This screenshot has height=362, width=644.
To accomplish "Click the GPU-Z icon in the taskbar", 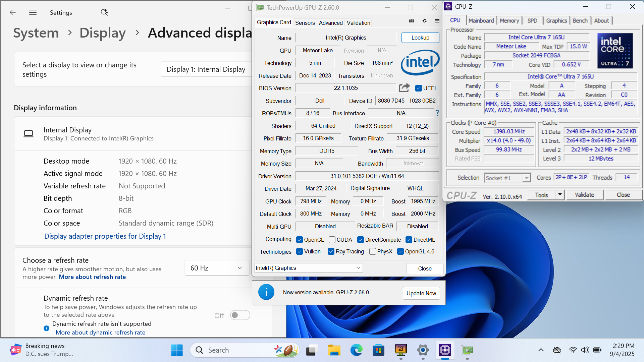I will tap(467, 350).
